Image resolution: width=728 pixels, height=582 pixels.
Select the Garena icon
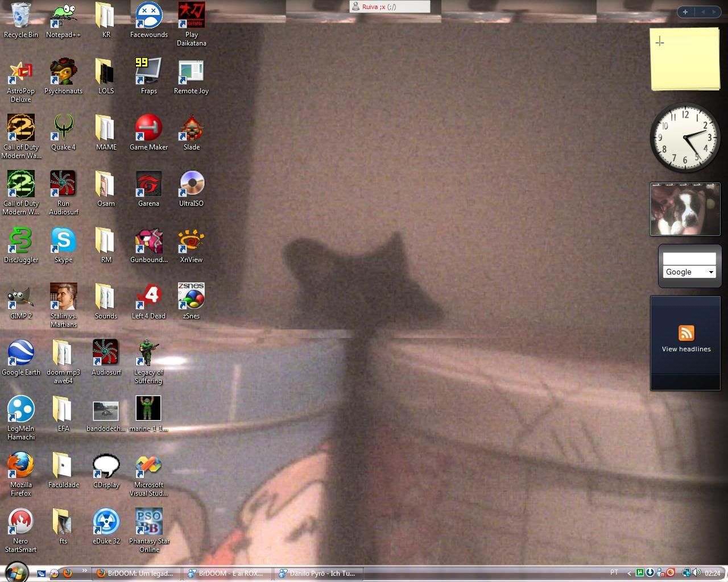(148, 189)
